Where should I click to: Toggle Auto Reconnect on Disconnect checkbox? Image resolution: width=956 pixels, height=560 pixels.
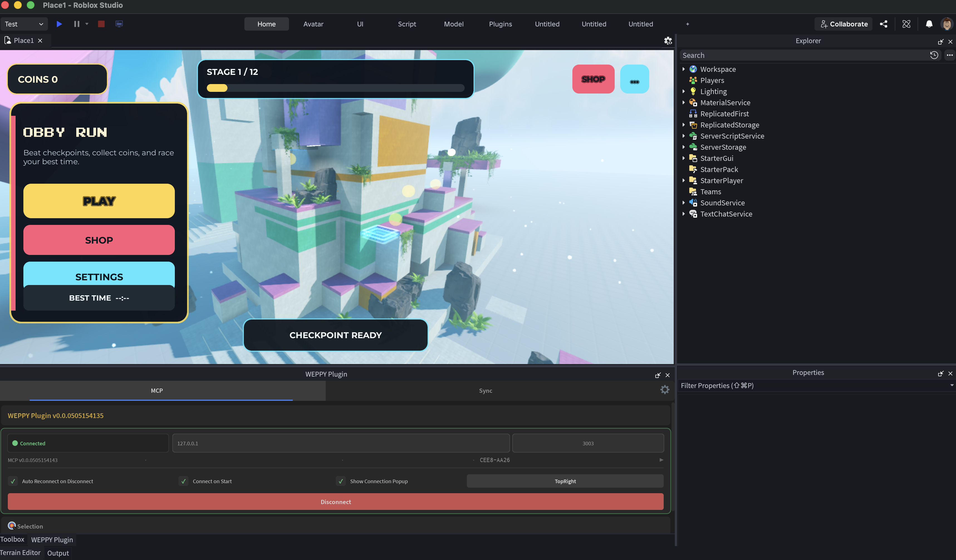point(13,481)
